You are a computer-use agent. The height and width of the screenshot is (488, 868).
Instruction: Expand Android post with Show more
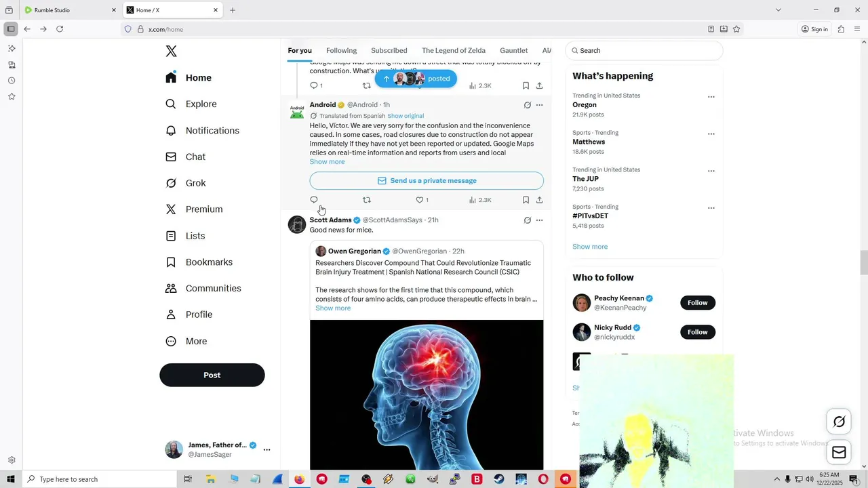tap(328, 162)
